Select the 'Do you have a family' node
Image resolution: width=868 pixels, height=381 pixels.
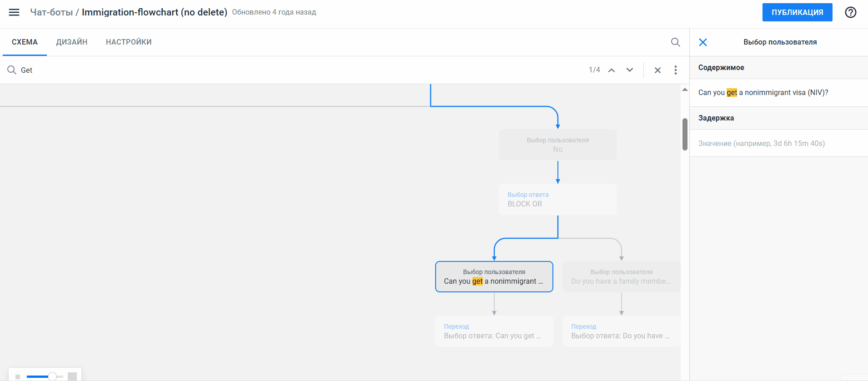pos(621,277)
